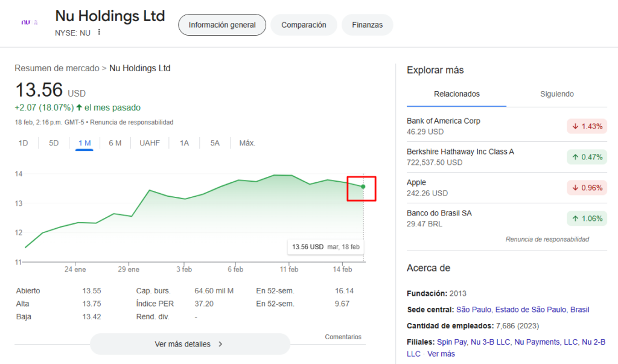
Task: Select the 5A chart range
Action: [215, 143]
